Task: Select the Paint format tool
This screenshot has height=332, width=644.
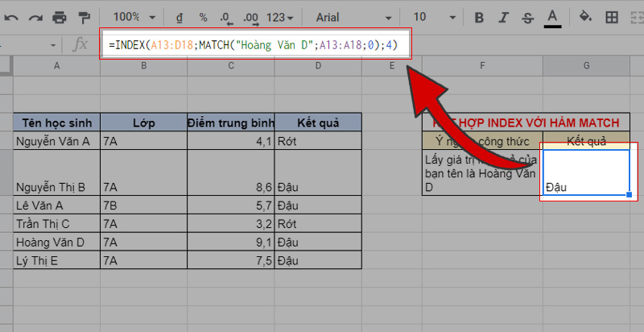Action: (x=85, y=16)
